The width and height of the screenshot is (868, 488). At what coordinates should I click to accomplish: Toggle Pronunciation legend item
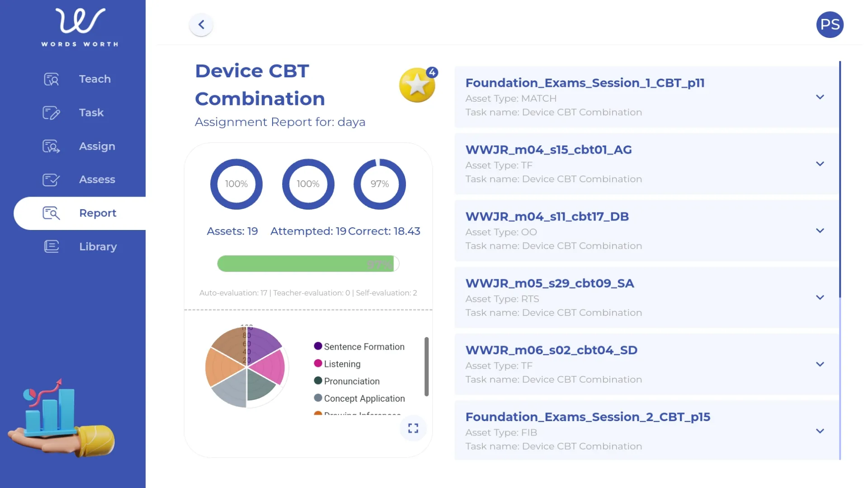point(347,381)
